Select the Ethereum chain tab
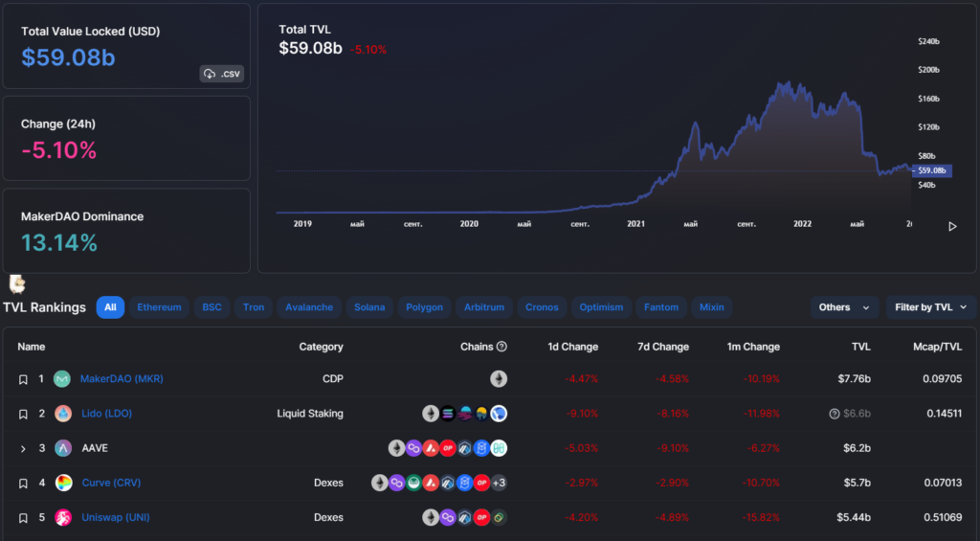The width and height of the screenshot is (980, 541). (x=159, y=307)
